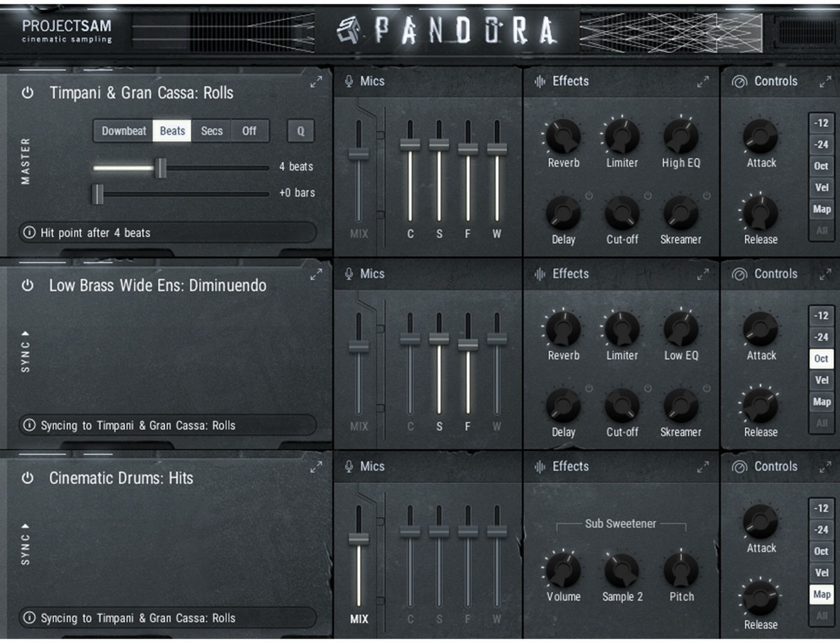
Task: Click the Q quantize button
Action: (301, 131)
